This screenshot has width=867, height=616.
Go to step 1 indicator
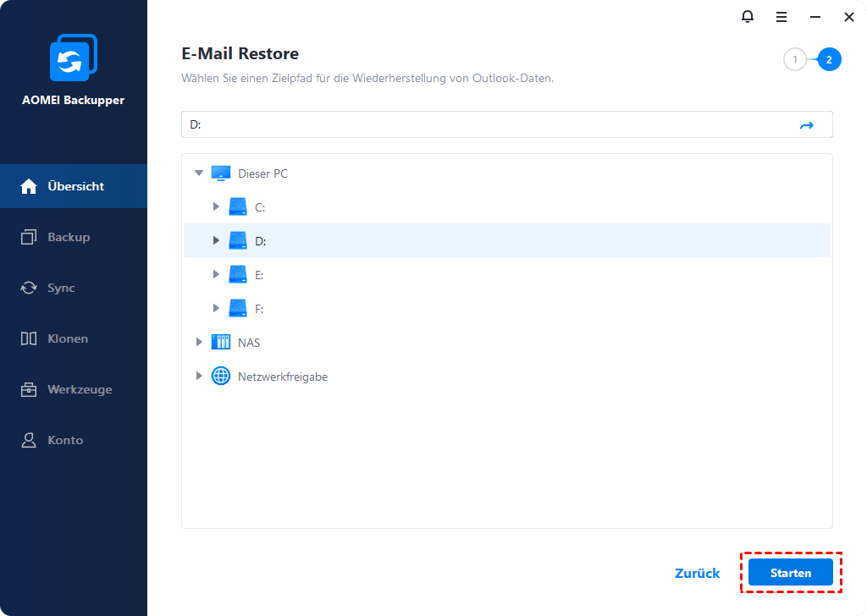point(795,60)
